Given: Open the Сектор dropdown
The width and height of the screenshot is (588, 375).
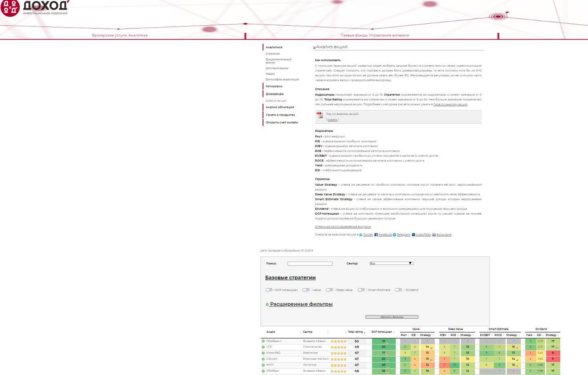Looking at the screenshot, I should click(391, 263).
